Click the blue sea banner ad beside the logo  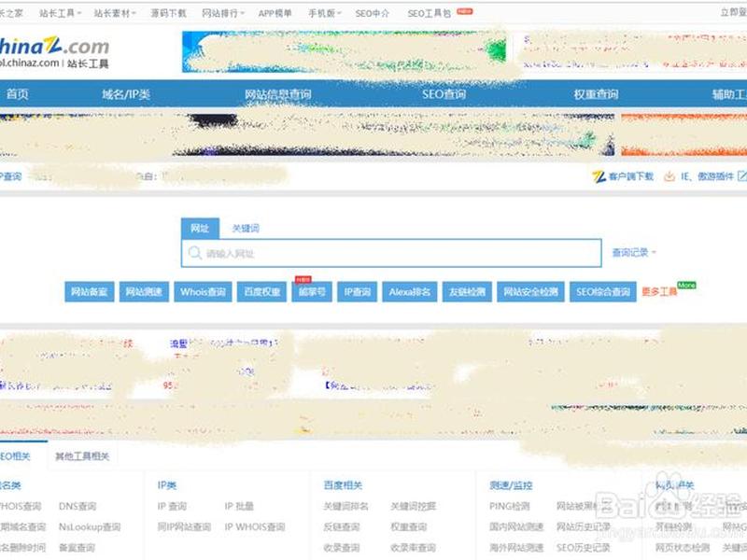[344, 52]
